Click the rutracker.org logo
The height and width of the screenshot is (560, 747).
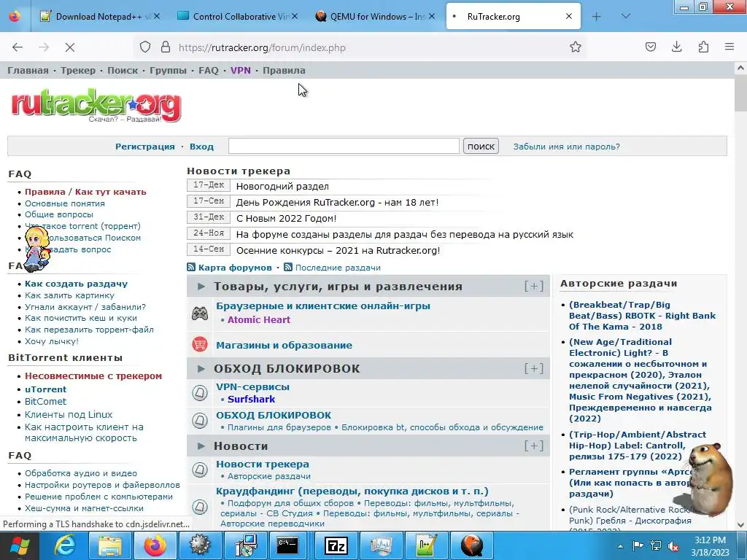(x=96, y=106)
